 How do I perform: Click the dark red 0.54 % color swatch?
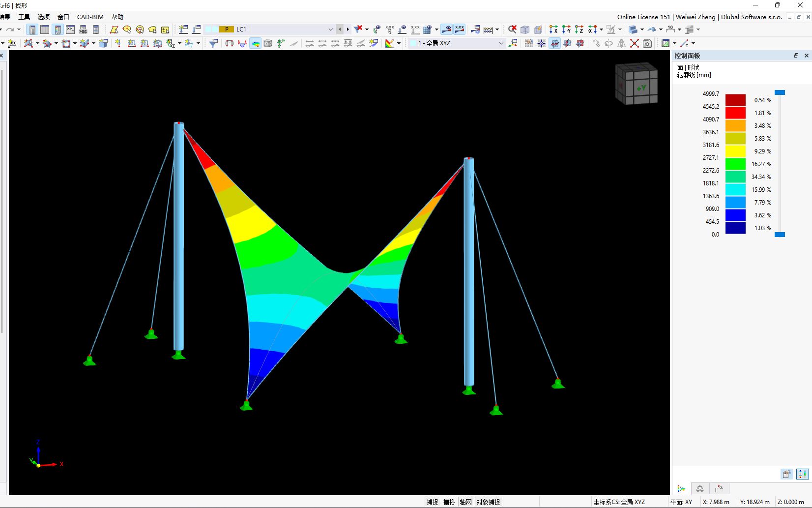coord(735,100)
